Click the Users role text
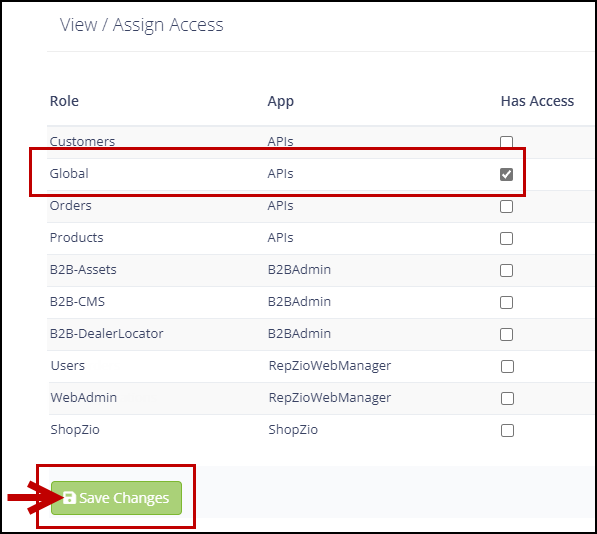Screen dimensions: 597x534 point(68,365)
